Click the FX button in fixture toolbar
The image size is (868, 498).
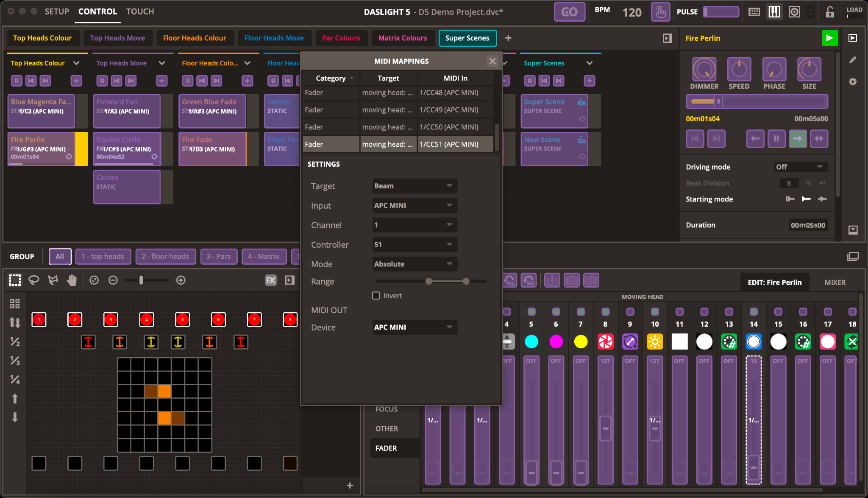coord(271,280)
